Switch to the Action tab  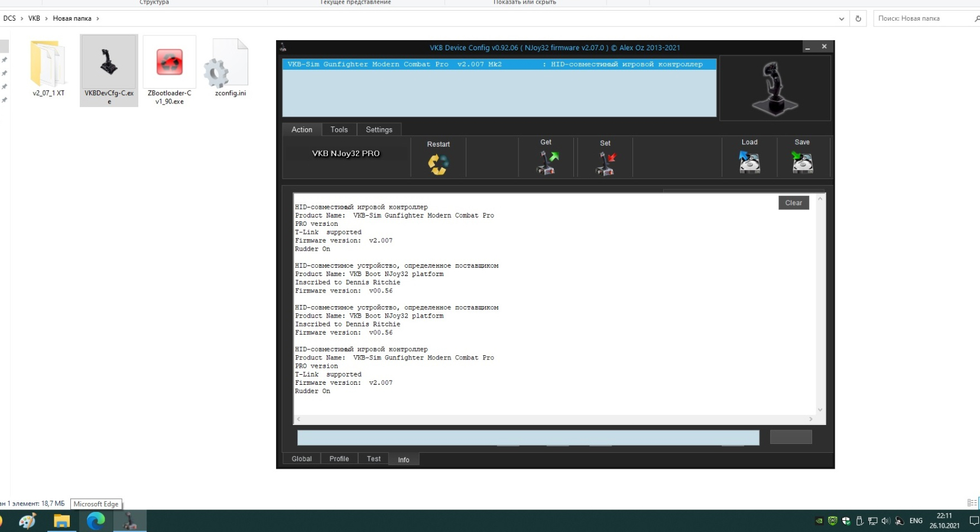click(301, 129)
